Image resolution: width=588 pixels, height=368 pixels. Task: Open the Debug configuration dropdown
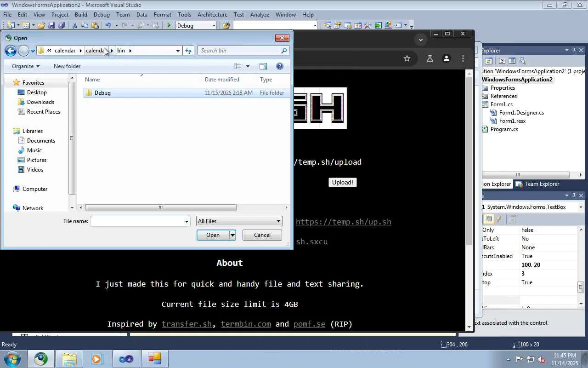click(214, 26)
